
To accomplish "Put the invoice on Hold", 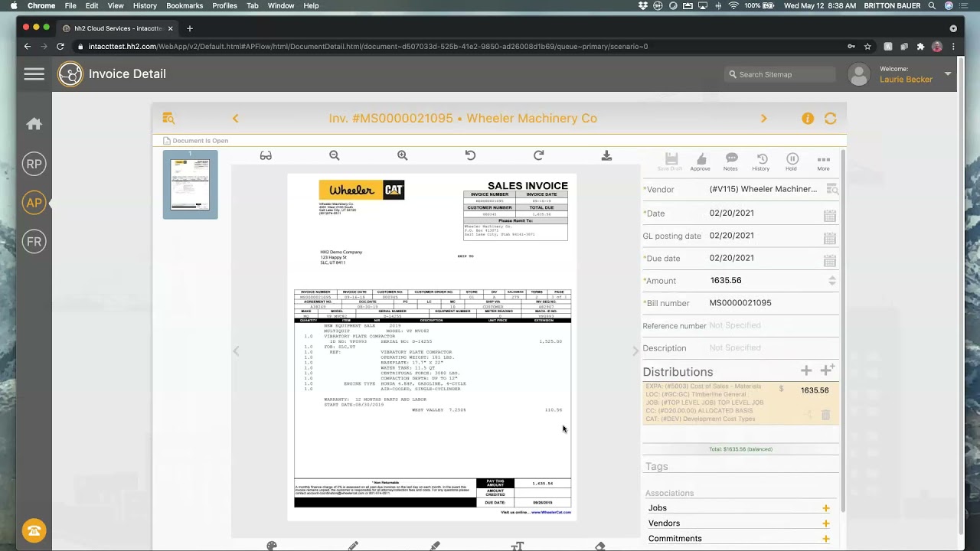I will click(792, 161).
